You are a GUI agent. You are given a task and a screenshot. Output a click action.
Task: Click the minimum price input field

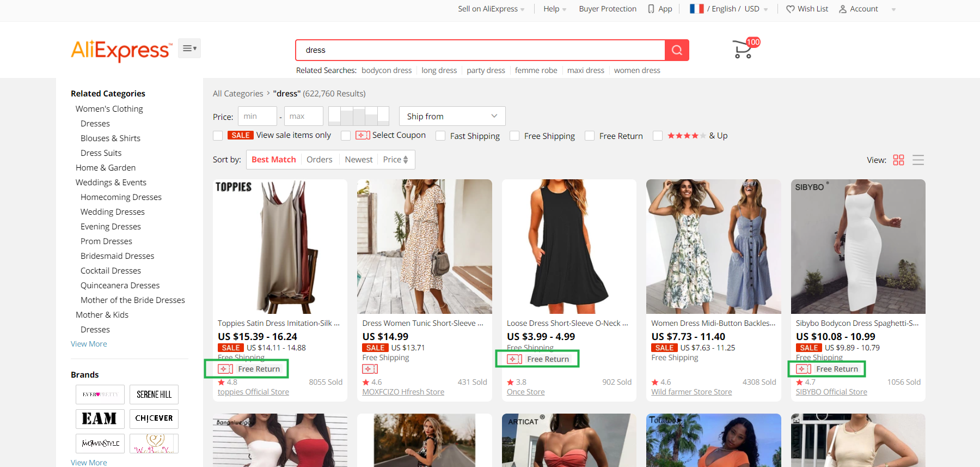pos(258,116)
